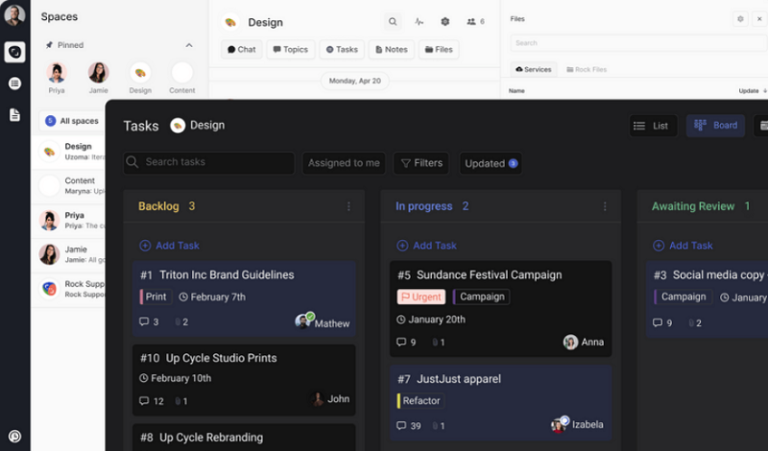Image resolution: width=768 pixels, height=451 pixels.
Task: Open Design space settings gear
Action: point(445,22)
